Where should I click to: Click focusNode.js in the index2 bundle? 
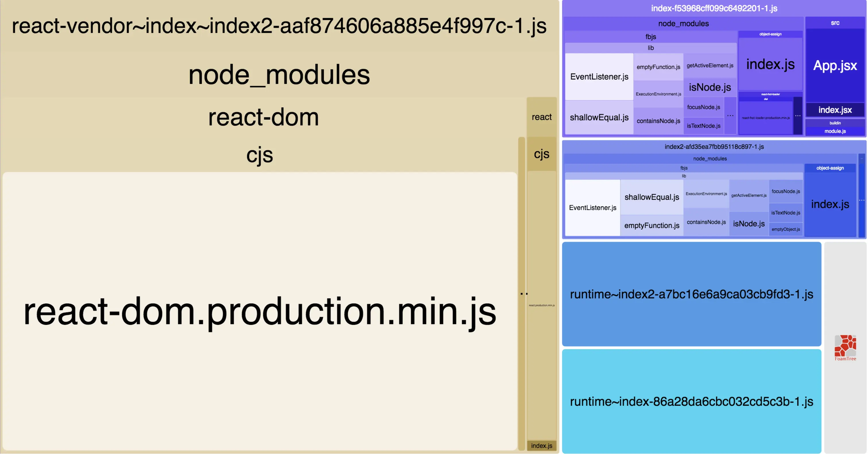786,191
